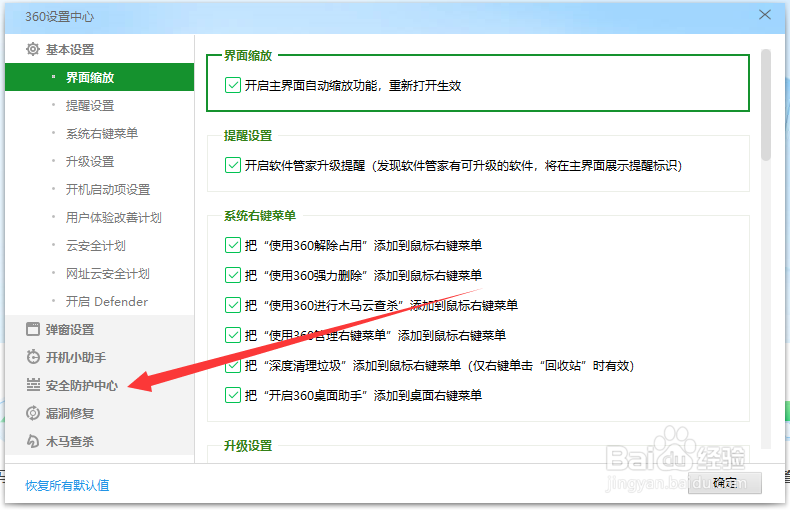Uncheck 使用360进行木马云查杀 menu option

(x=233, y=305)
